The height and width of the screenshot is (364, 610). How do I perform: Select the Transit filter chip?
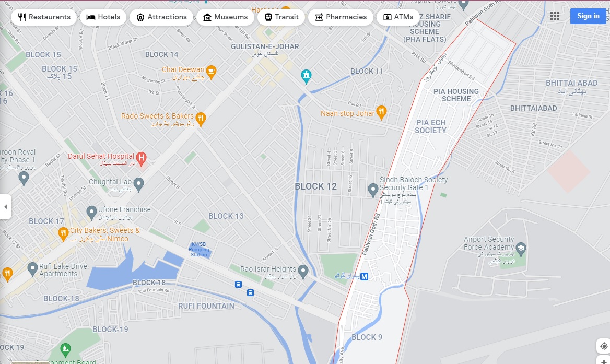[281, 17]
